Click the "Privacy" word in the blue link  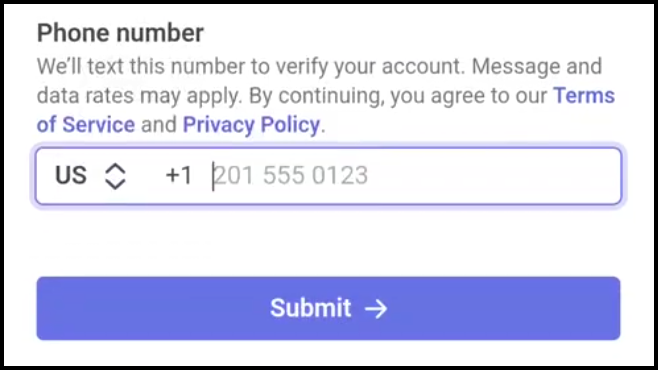click(219, 125)
